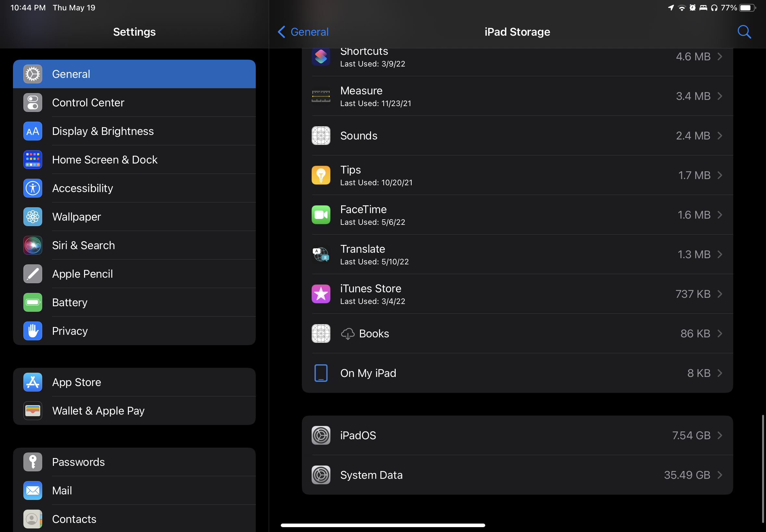The image size is (766, 532).
Task: Tap the Siri & Search icon
Action: (x=33, y=245)
